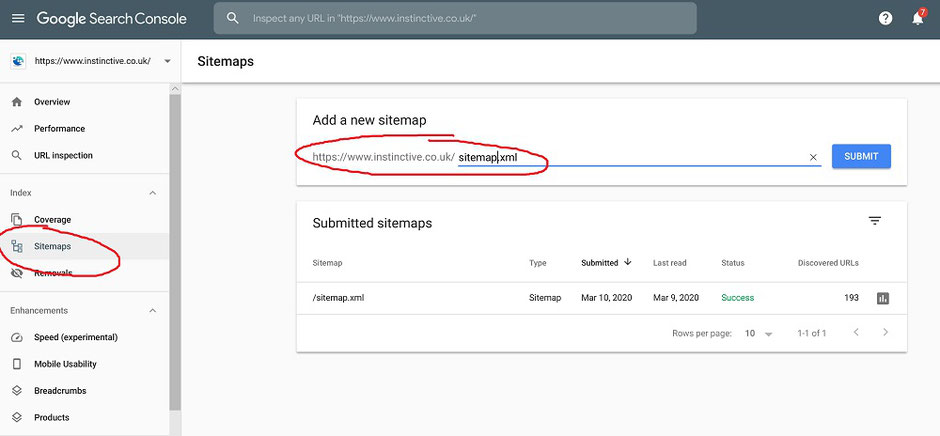Click the Performance trend arrow icon

(x=17, y=128)
